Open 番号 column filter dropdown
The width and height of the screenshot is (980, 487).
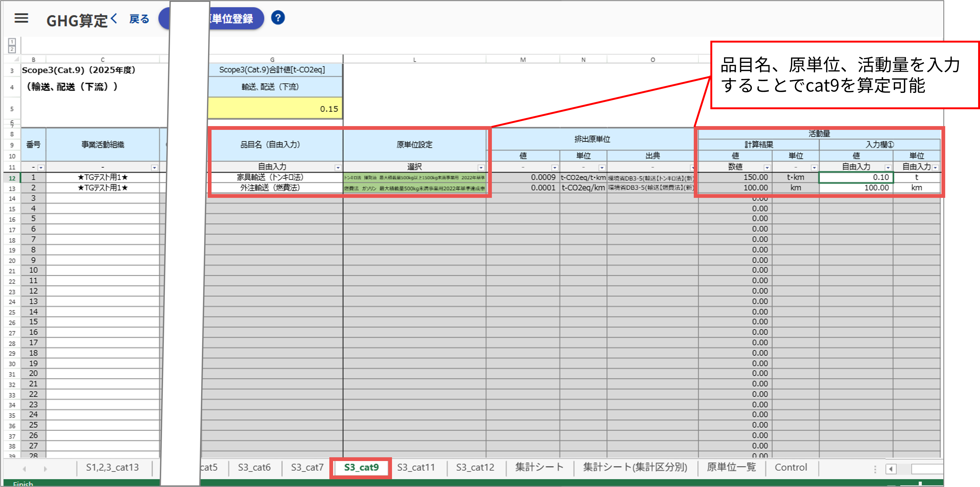[41, 167]
